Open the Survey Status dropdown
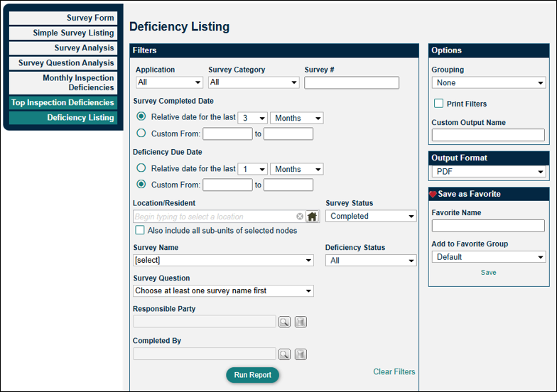The width and height of the screenshot is (557, 392). pos(371,216)
